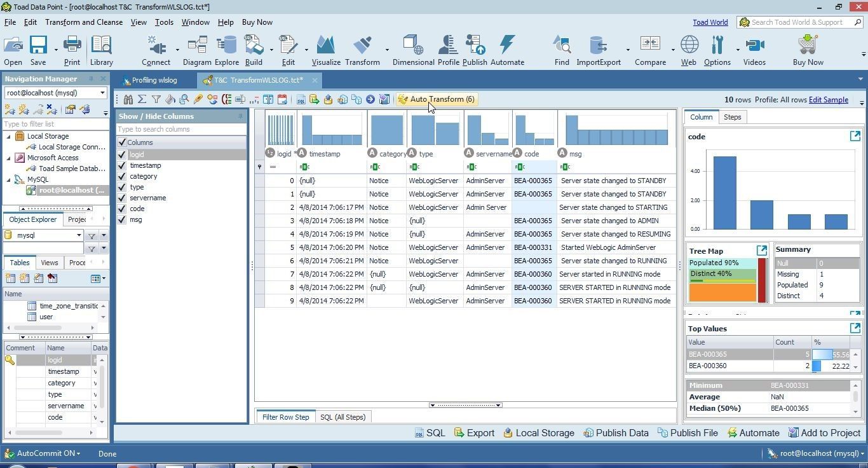Open the Videos icon
The width and height of the screenshot is (868, 468).
coord(754,50)
